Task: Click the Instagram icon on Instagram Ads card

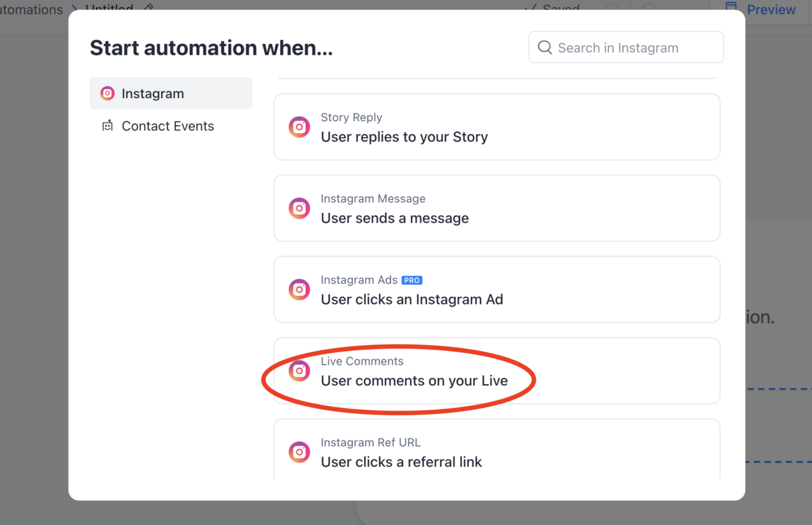Action: 299,290
